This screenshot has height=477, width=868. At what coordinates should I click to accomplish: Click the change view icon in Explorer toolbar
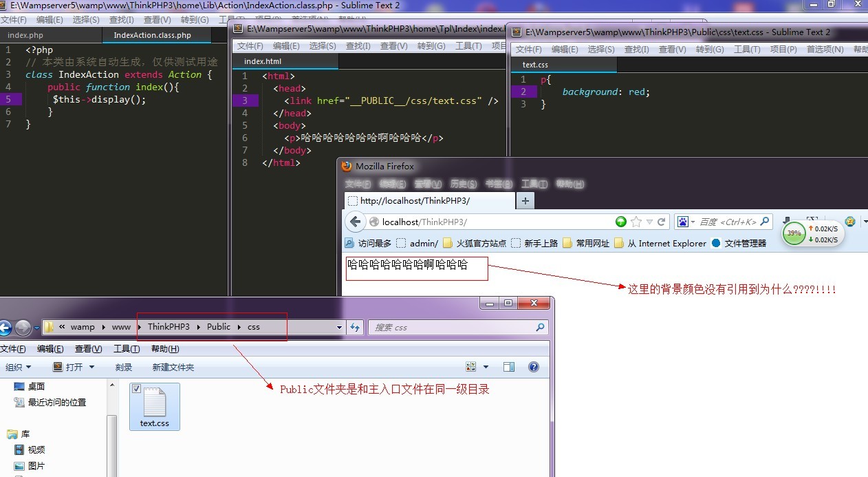click(472, 366)
